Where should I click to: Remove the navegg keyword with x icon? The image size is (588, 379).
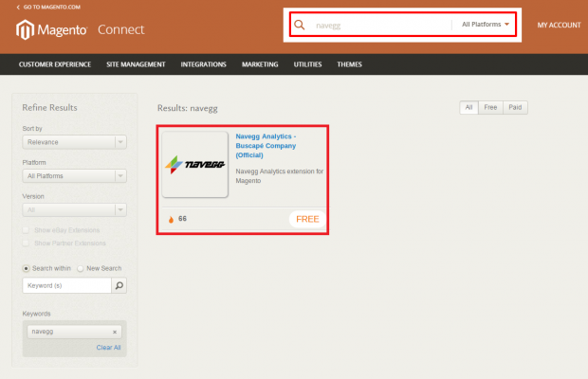tap(115, 332)
